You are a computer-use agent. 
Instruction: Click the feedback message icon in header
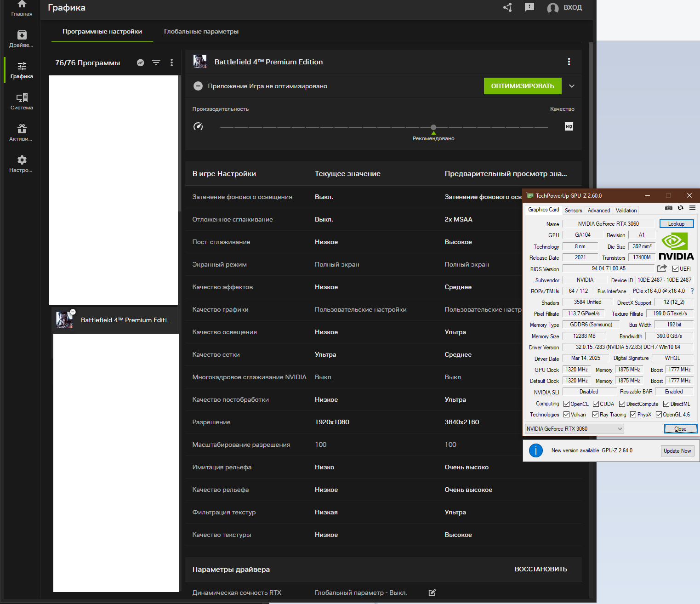(529, 7)
